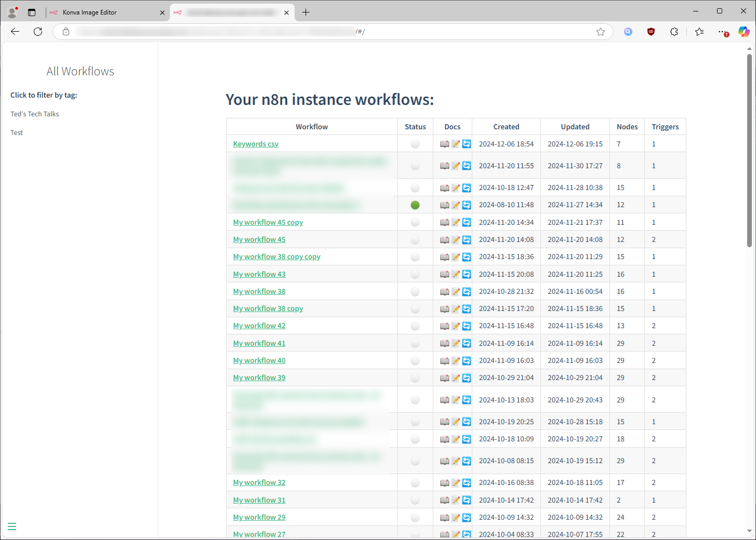Click the status circle for My workflow 32

pos(415,482)
